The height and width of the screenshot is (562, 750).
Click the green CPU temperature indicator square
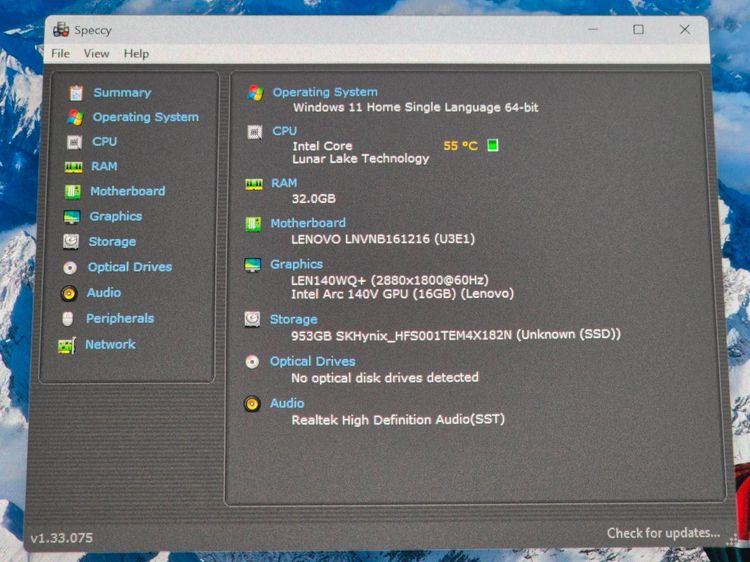pyautogui.click(x=493, y=145)
